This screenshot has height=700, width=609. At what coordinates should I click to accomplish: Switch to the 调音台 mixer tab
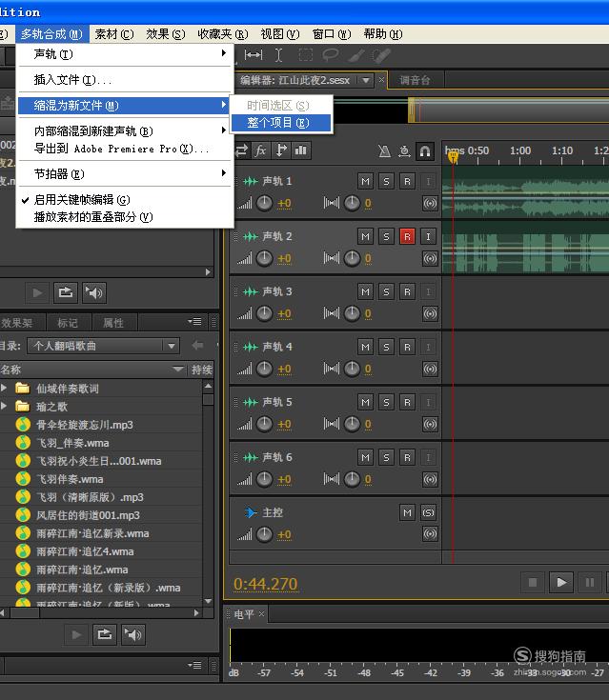pyautogui.click(x=415, y=80)
